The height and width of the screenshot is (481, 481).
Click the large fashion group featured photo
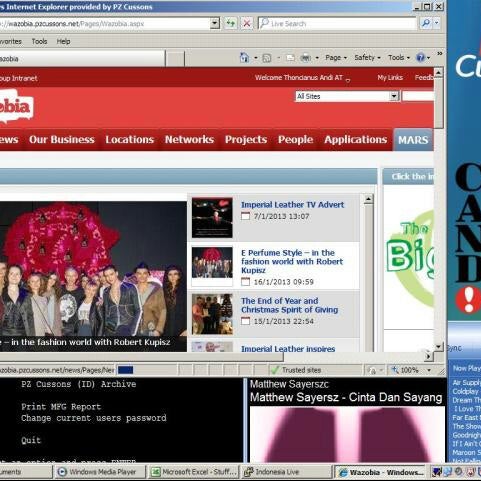(x=93, y=276)
